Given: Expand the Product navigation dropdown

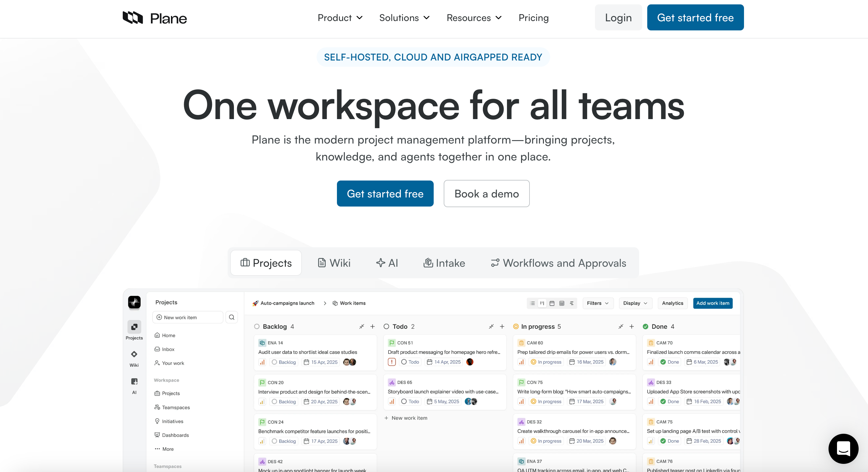Looking at the screenshot, I should pyautogui.click(x=340, y=18).
